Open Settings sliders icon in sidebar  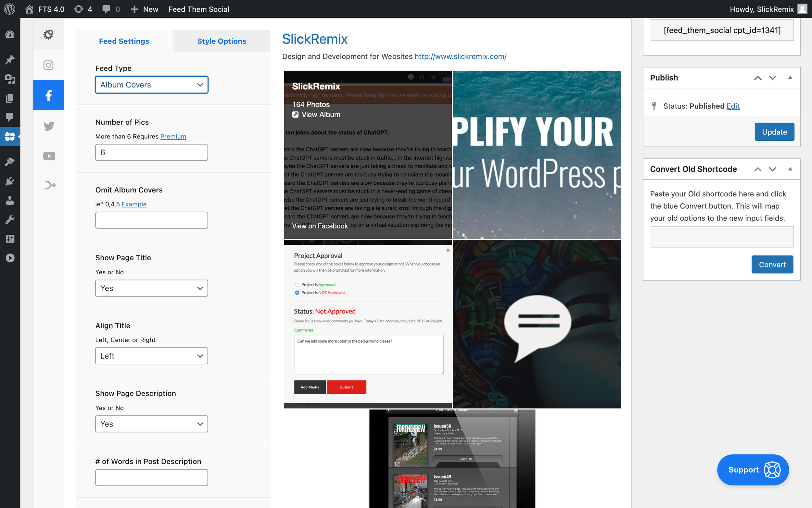pyautogui.click(x=10, y=239)
